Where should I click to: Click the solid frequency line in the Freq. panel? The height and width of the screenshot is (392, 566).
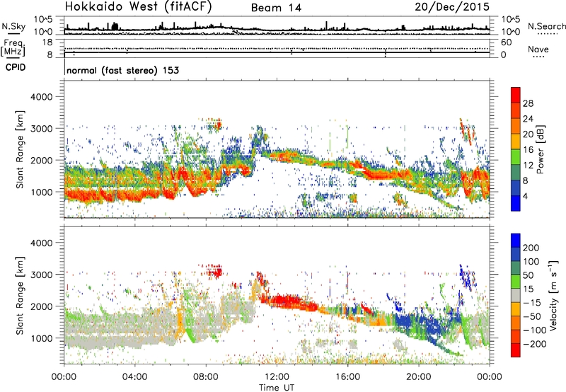click(x=277, y=52)
